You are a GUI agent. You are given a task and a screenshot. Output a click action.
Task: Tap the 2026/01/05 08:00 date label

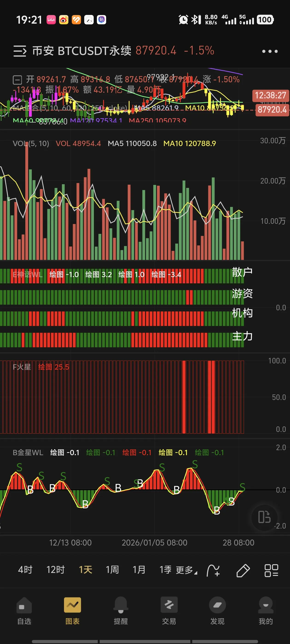point(154,543)
